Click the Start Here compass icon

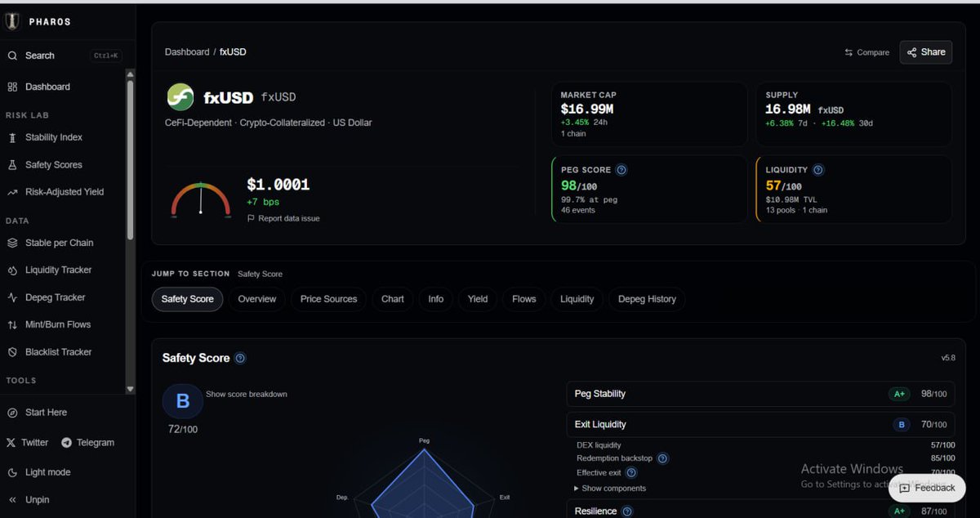click(12, 413)
